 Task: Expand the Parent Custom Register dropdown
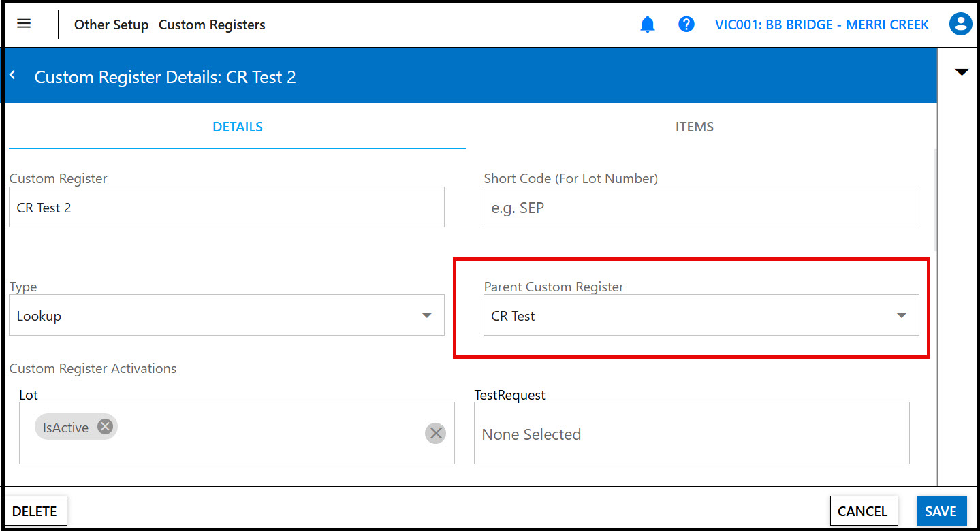coord(701,315)
